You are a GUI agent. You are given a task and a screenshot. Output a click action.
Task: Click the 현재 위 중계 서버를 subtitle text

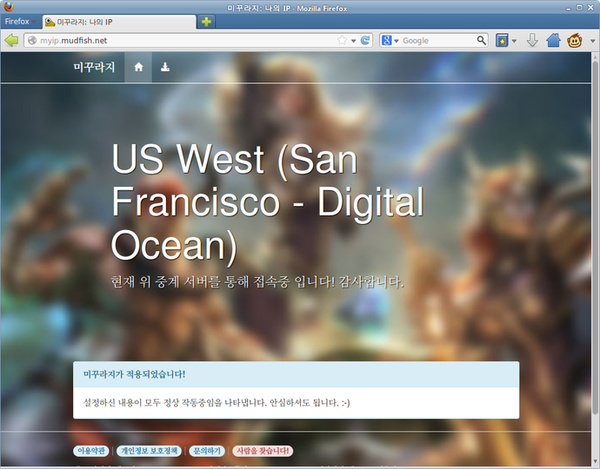point(257,282)
